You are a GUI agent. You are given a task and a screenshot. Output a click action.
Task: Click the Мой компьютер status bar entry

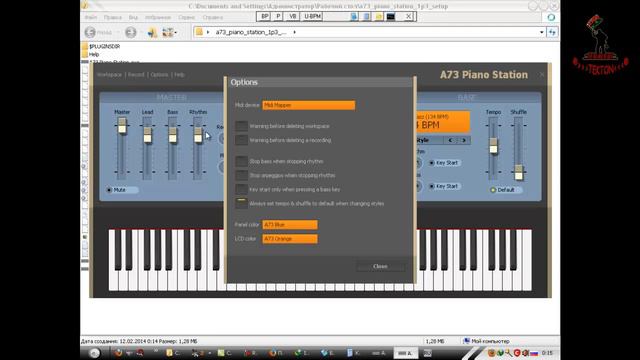(487, 341)
